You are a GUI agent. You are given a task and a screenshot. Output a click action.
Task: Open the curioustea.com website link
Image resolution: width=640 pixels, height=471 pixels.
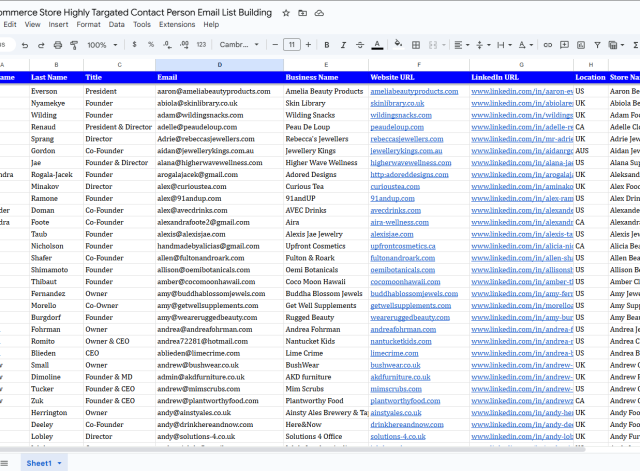pos(395,187)
